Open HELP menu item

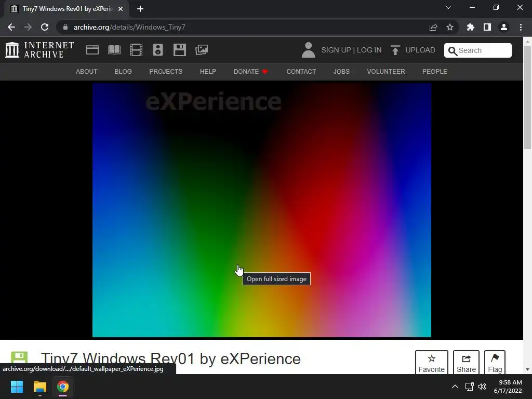pos(208,72)
